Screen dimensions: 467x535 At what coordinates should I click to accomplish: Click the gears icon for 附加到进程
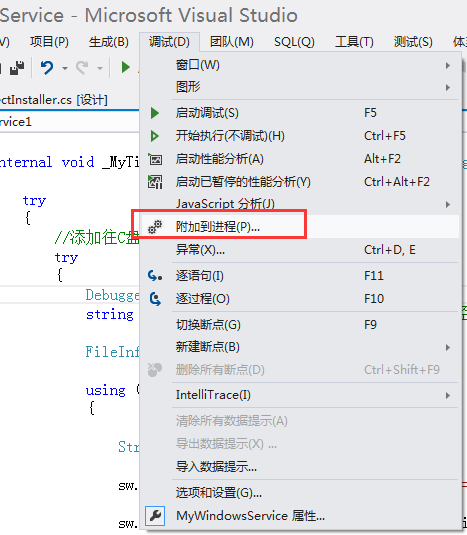(155, 227)
